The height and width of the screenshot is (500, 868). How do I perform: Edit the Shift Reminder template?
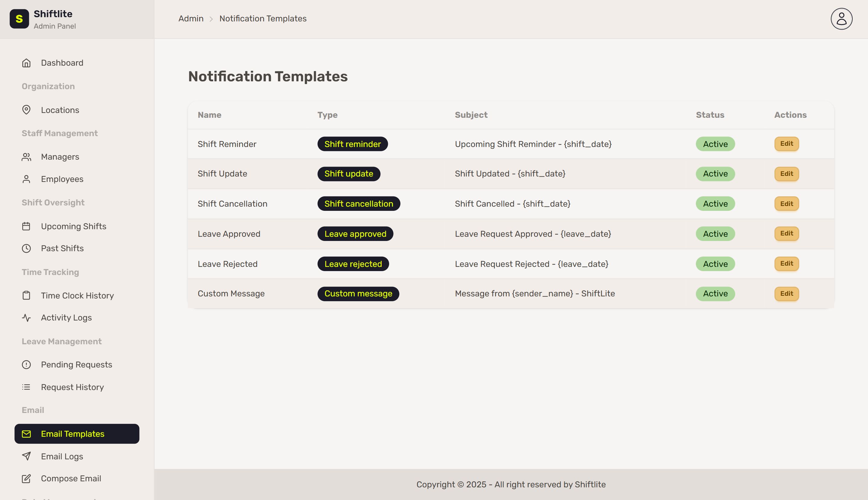click(x=786, y=144)
